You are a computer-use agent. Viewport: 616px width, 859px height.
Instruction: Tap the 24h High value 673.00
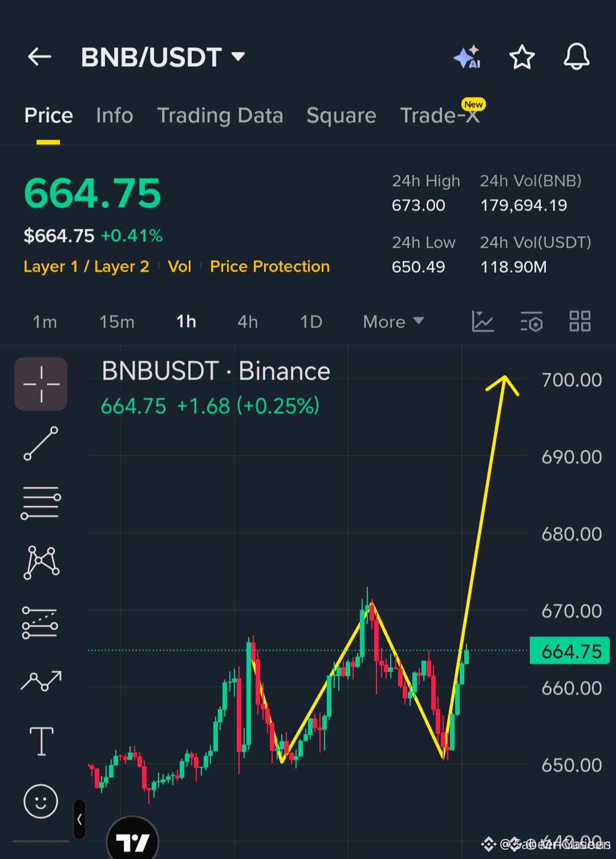(x=418, y=205)
